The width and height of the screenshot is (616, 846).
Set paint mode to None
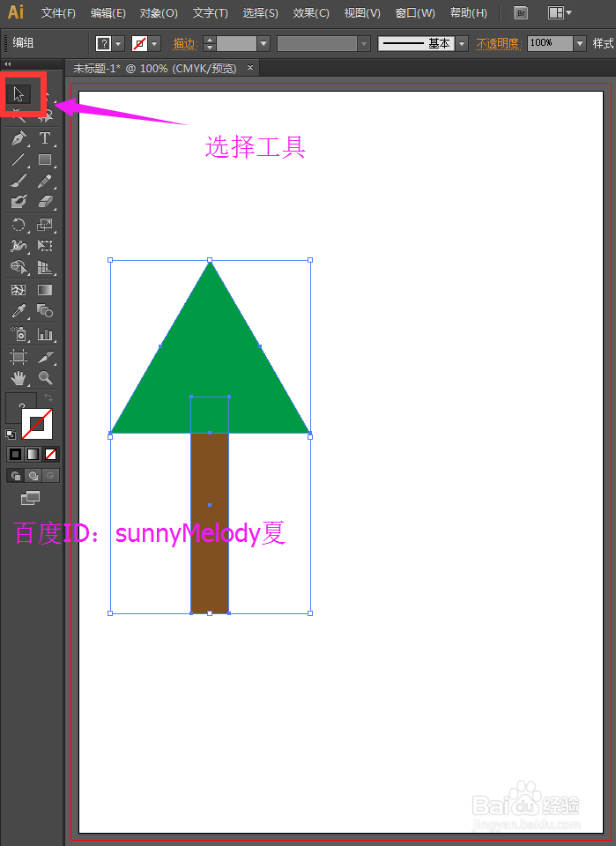(x=51, y=455)
